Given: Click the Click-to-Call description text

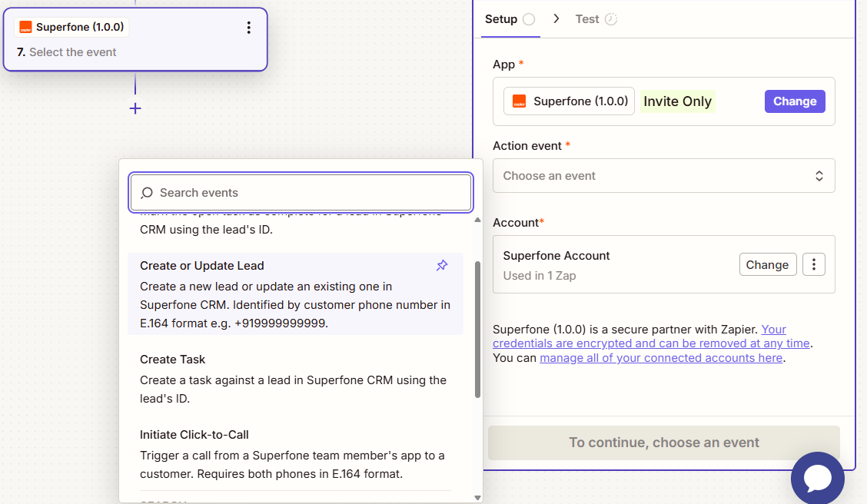Looking at the screenshot, I should tap(292, 465).
